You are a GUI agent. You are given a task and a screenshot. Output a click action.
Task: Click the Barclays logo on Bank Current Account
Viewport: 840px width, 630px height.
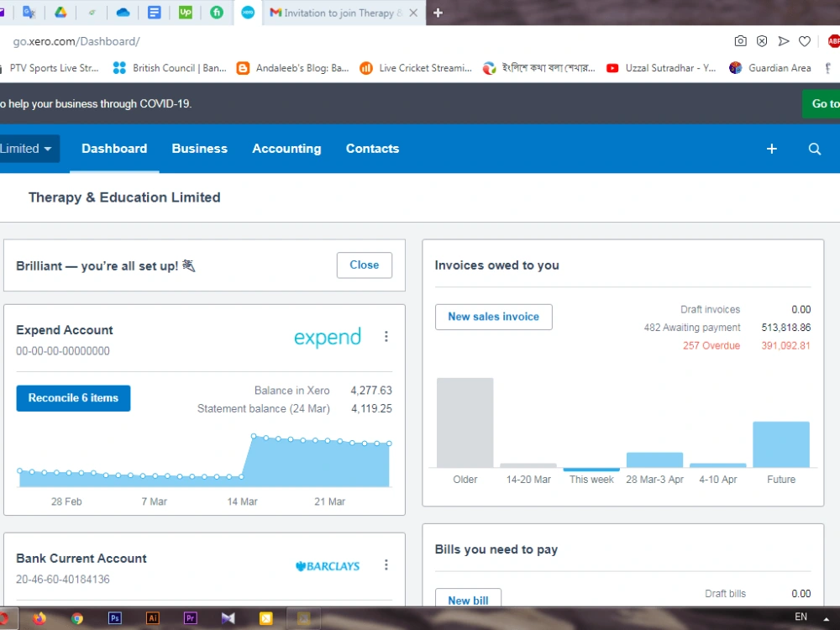tap(327, 565)
